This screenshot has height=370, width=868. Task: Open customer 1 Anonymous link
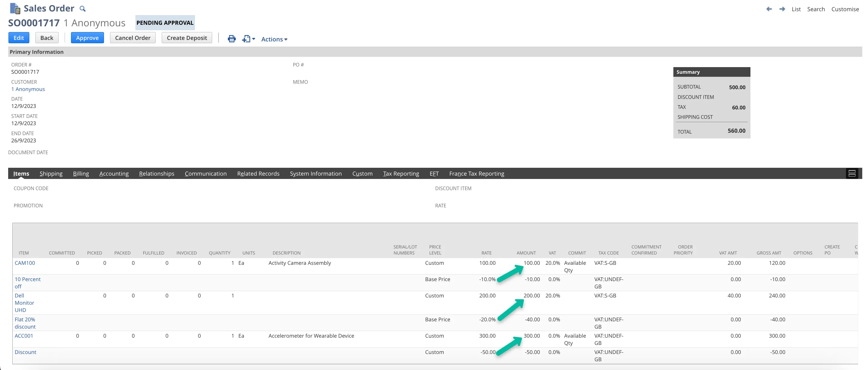click(x=28, y=89)
